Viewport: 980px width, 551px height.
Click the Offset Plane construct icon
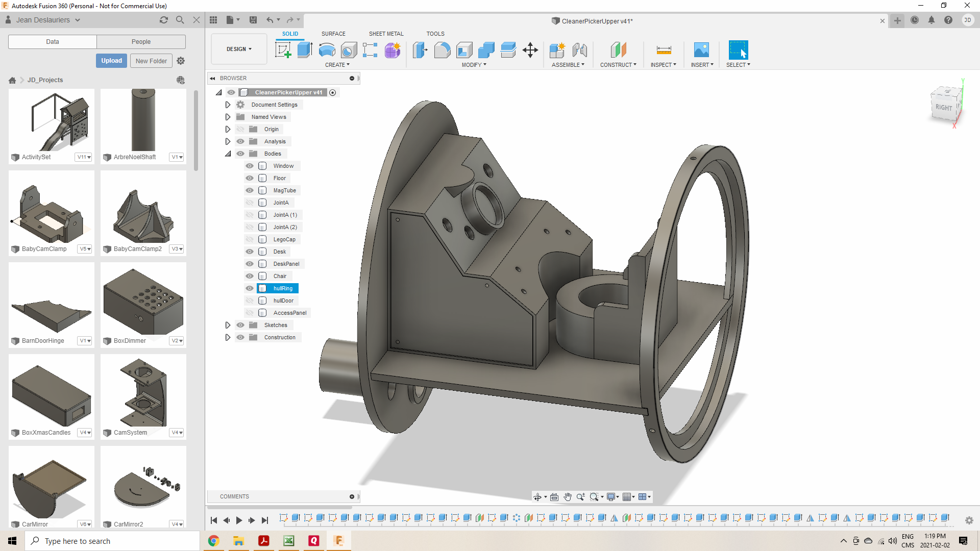[618, 50]
